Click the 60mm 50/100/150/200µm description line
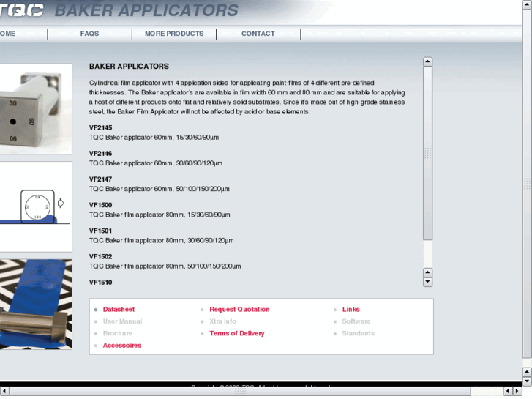The width and height of the screenshot is (532, 399). coord(159,189)
